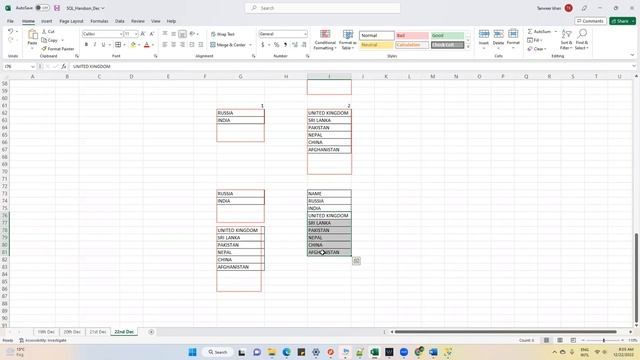Switch to the Insert ribbon tab
This screenshot has width=640, height=360.
[x=47, y=21]
